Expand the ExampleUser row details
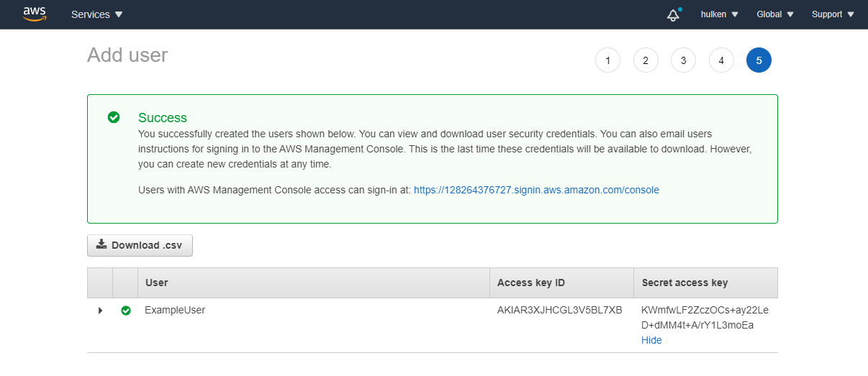Screen dimensions: 868x376 (x=100, y=311)
